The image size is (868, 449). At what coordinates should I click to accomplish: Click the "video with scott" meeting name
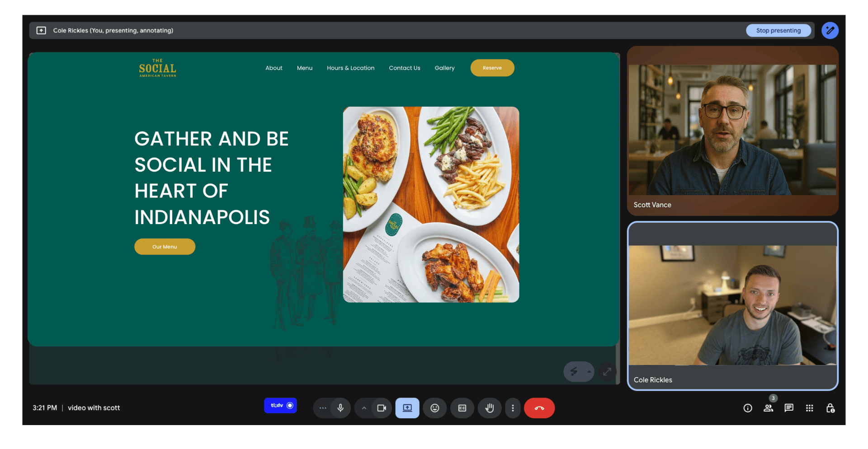point(94,408)
